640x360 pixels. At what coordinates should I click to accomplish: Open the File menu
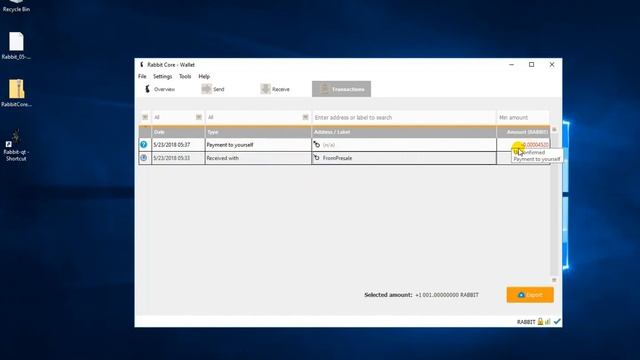tap(142, 76)
